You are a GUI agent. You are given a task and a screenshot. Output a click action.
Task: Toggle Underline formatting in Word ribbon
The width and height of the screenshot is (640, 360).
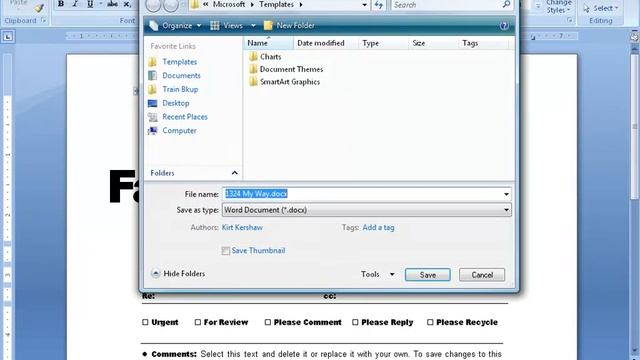[x=90, y=4]
